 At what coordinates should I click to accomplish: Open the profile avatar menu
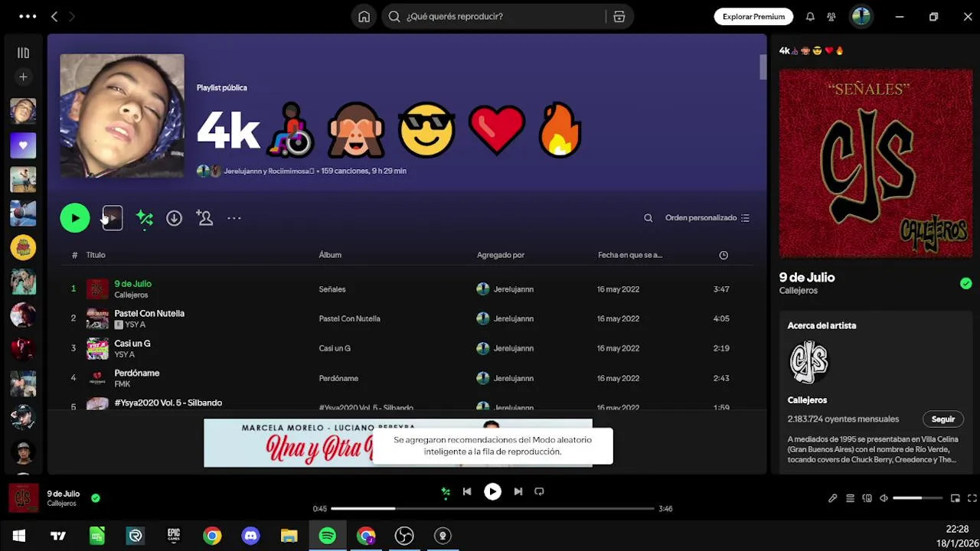(861, 16)
